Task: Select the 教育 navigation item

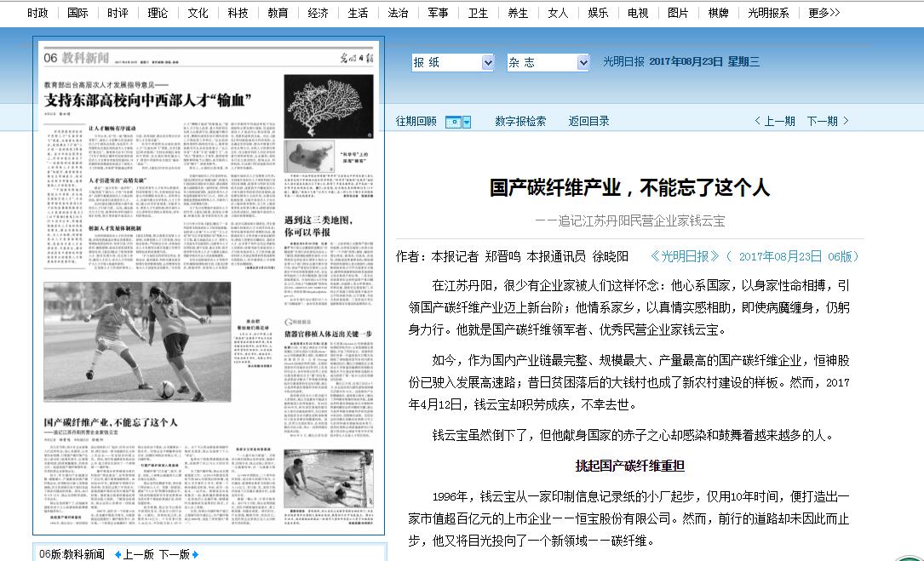Action: coord(278,13)
